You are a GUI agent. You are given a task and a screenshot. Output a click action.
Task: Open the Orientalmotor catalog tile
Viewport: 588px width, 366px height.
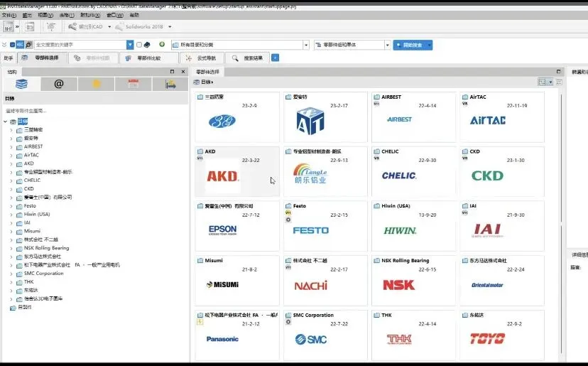pos(502,281)
